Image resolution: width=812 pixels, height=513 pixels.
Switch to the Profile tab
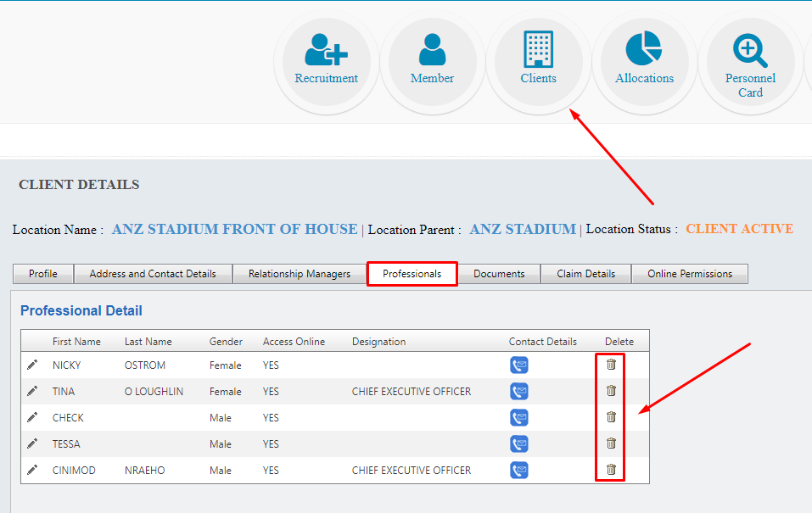pyautogui.click(x=43, y=274)
